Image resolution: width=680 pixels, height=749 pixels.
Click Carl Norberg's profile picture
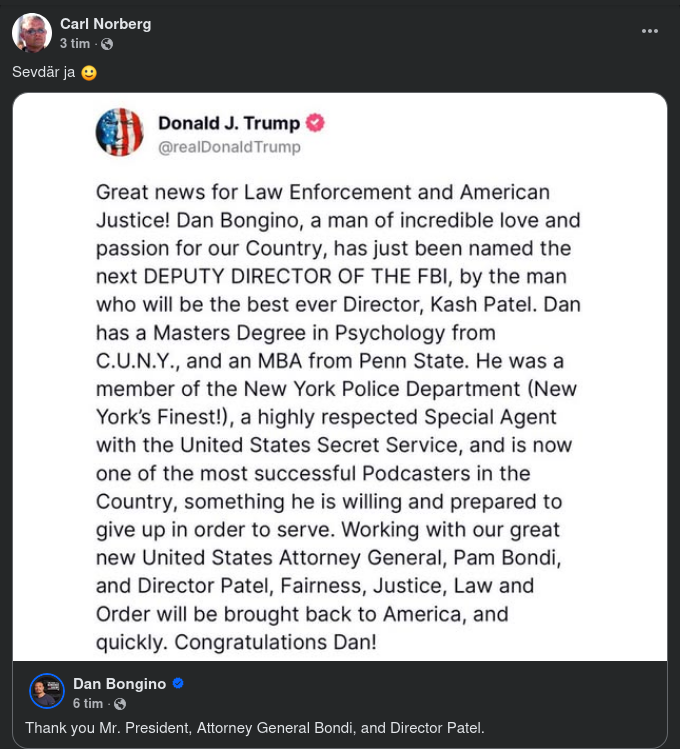pos(32,33)
